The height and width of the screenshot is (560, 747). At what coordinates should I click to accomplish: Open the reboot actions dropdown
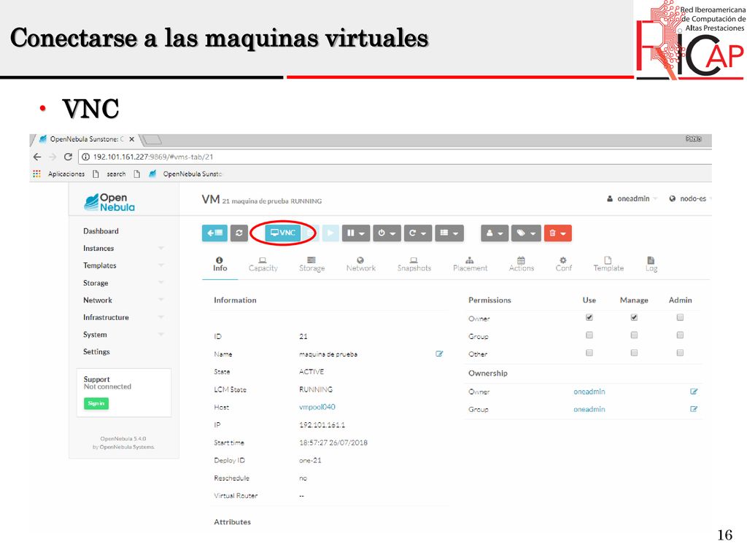pyautogui.click(x=418, y=233)
